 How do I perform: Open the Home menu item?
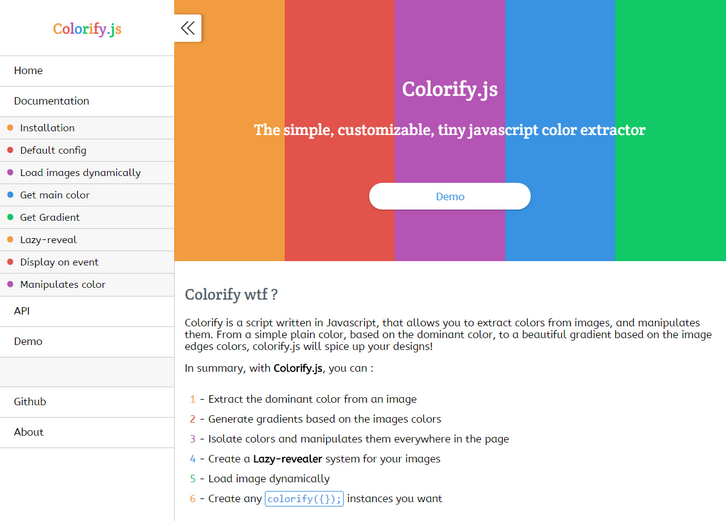coord(28,71)
